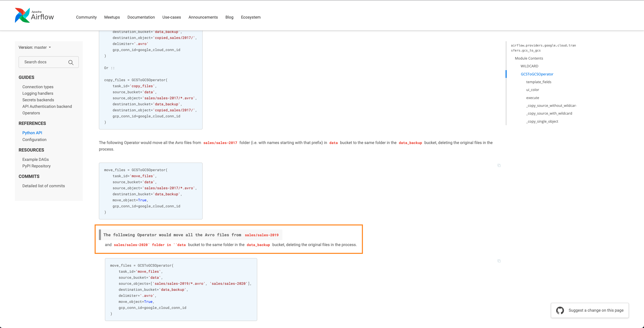This screenshot has height=328, width=644.
Task: Copy the second move_files code block
Action: click(x=499, y=261)
